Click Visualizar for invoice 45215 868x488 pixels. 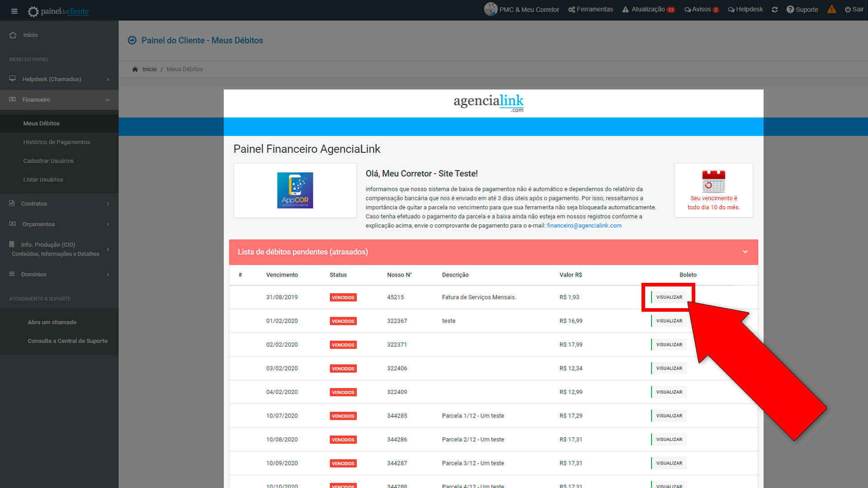[669, 297]
